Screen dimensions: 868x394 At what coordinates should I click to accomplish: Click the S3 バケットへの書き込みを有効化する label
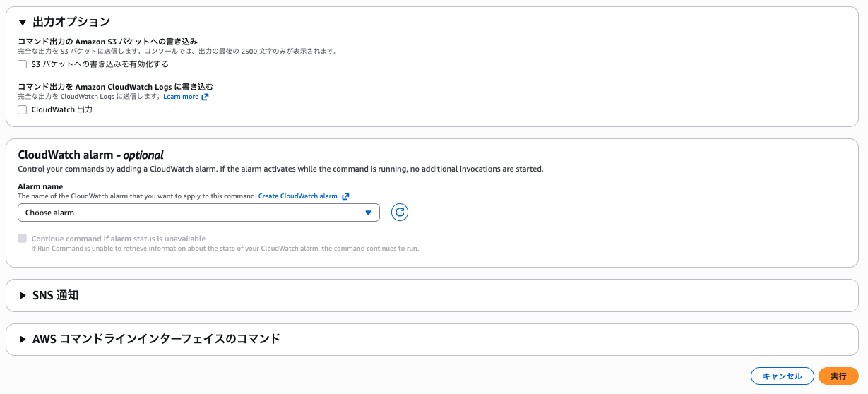click(x=100, y=64)
